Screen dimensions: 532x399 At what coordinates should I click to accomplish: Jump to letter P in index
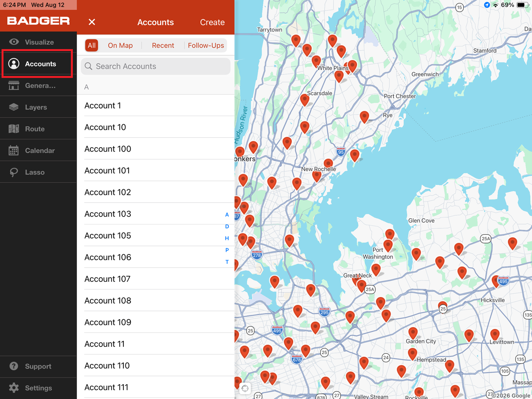[227, 250]
